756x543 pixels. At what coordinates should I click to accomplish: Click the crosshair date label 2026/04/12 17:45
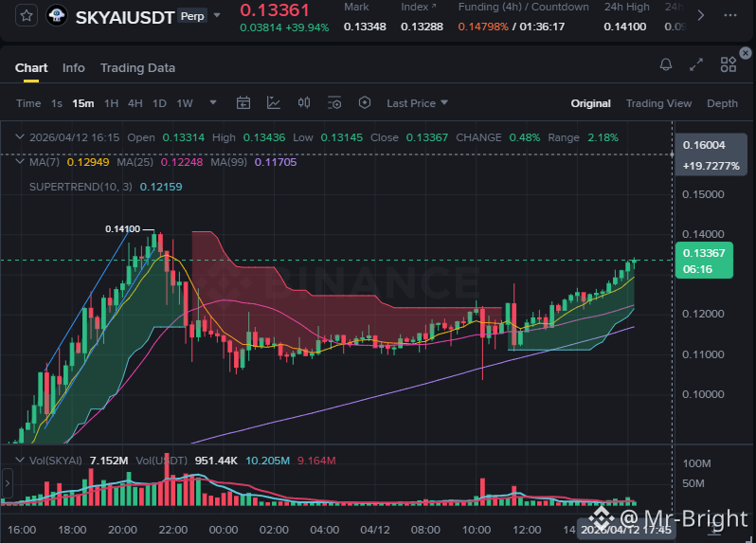[x=626, y=530]
